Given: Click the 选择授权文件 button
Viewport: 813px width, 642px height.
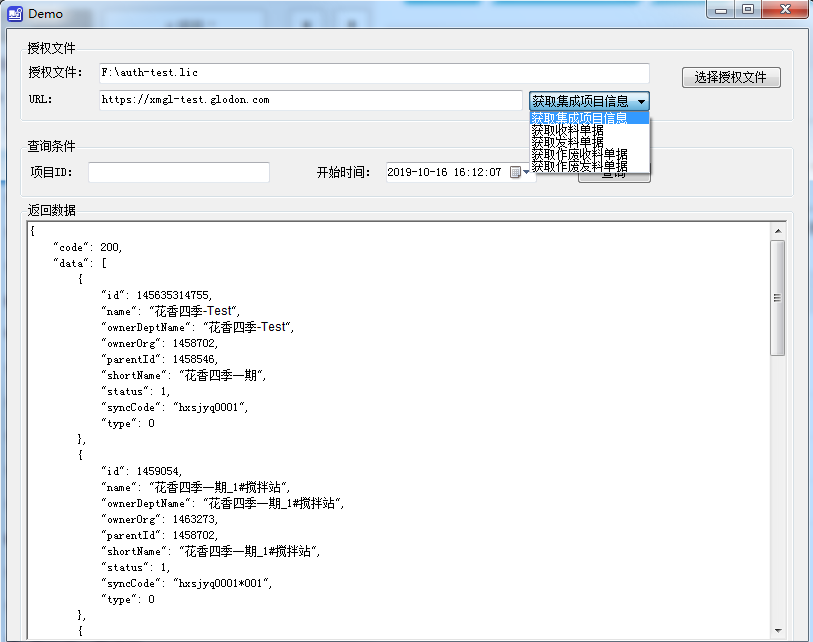Looking at the screenshot, I should click(x=730, y=78).
